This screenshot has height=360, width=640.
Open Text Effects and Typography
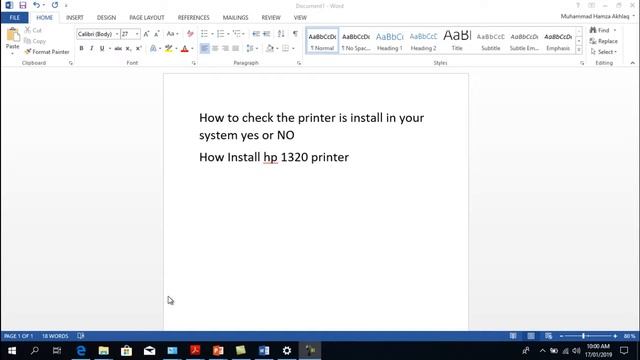(153, 49)
